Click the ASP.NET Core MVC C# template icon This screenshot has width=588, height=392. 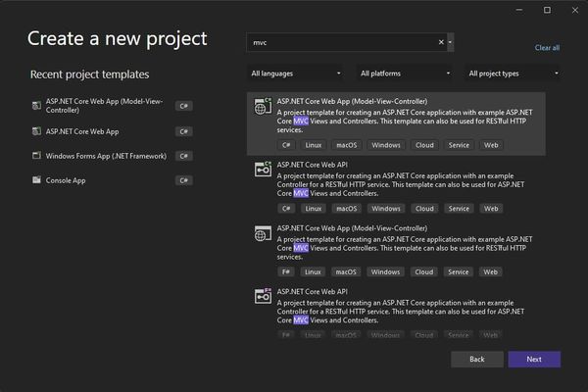pyautogui.click(x=263, y=107)
